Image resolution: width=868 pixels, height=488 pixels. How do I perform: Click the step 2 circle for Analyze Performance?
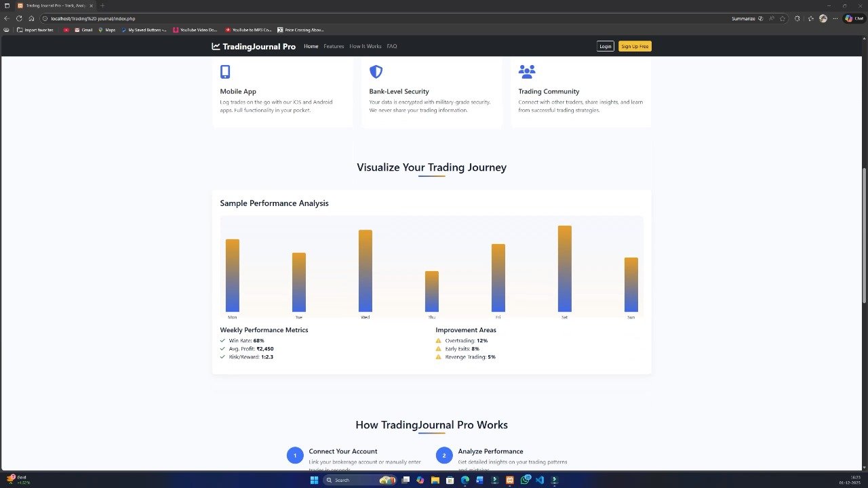coord(444,455)
